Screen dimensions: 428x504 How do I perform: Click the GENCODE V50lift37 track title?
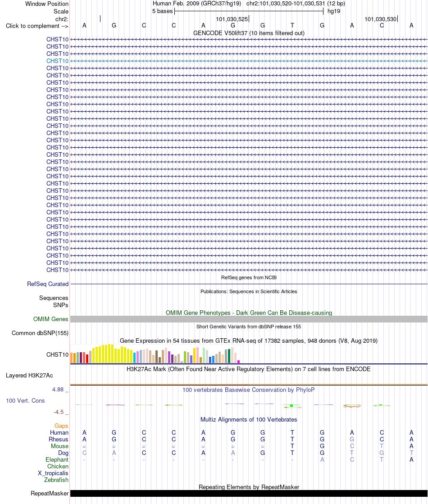point(249,33)
